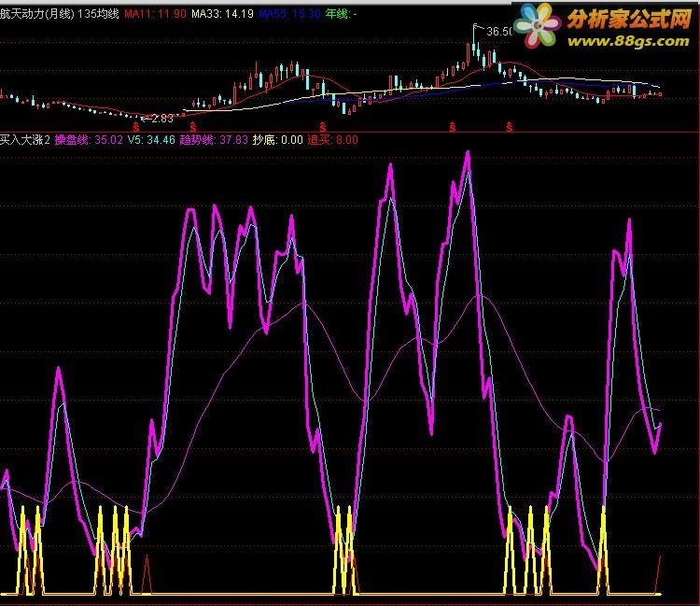Select the 航天动力(月线) 135均线 chart title

point(60,14)
